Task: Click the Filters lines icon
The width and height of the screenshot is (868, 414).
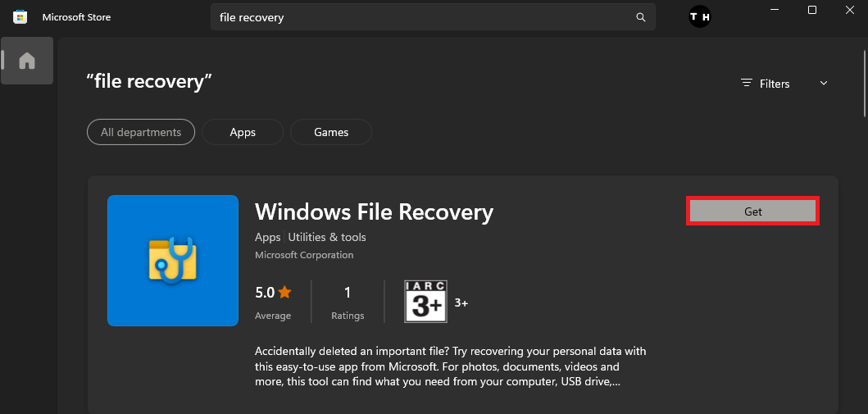Action: click(x=747, y=84)
